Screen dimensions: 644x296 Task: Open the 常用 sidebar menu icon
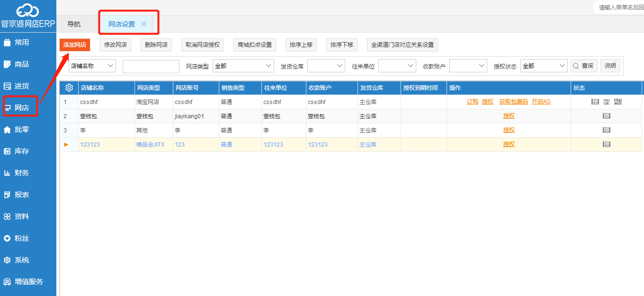click(7, 43)
